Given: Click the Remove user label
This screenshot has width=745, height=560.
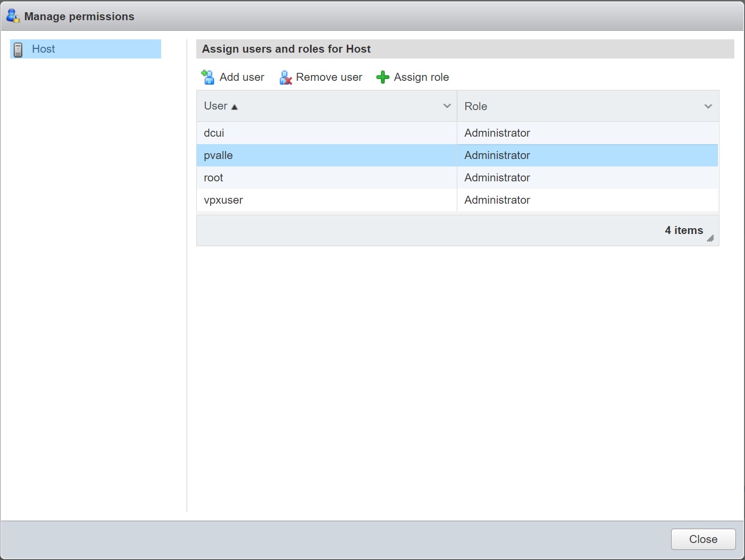Looking at the screenshot, I should (x=329, y=77).
